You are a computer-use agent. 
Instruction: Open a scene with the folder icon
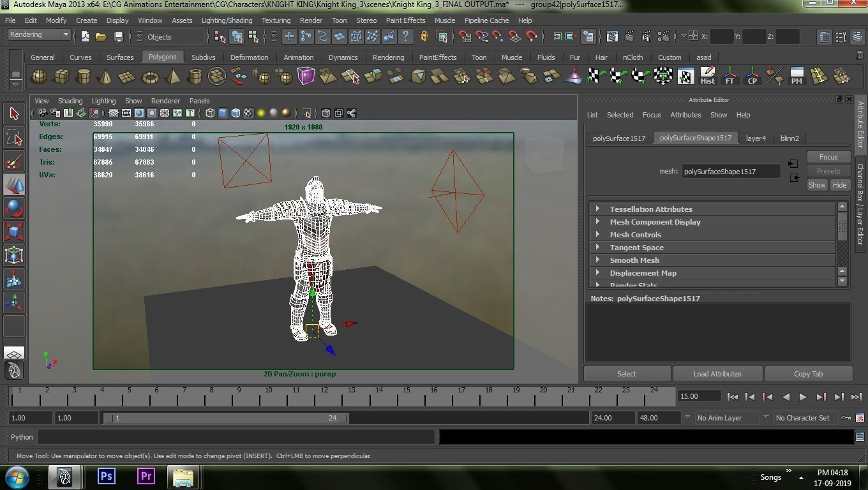coord(101,37)
